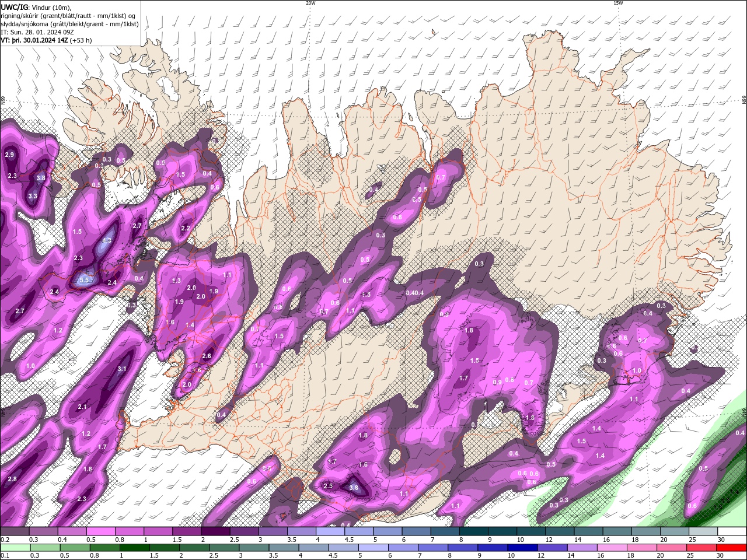Click the 2.5 precipitation value on the map
747x560 pixels.
pyautogui.click(x=328, y=486)
